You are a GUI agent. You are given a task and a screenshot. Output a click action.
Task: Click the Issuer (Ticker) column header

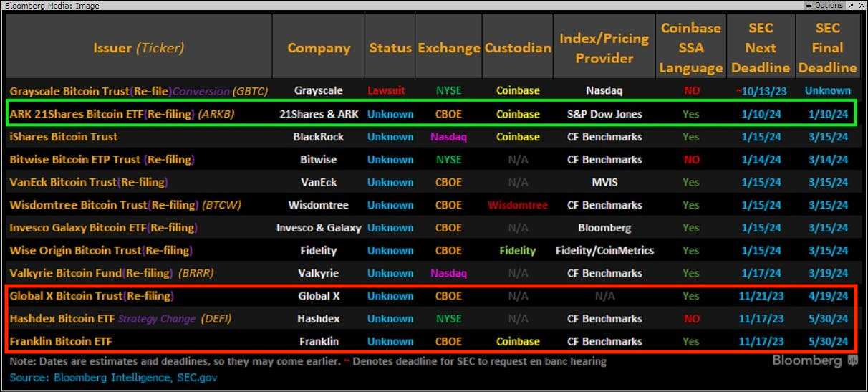pos(139,48)
